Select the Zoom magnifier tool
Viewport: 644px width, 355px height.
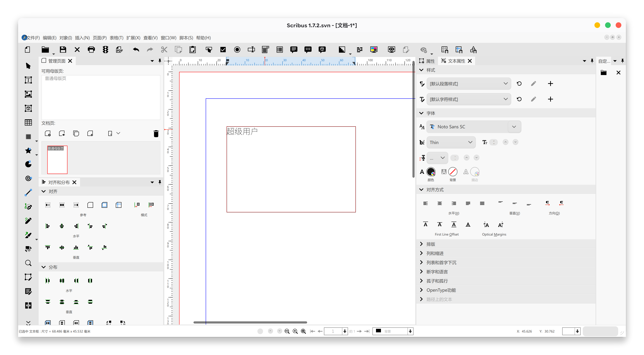tap(28, 263)
